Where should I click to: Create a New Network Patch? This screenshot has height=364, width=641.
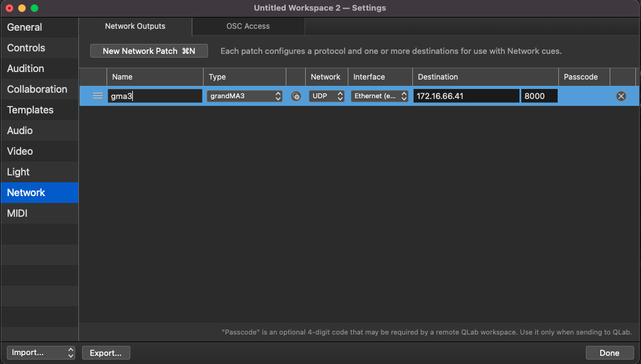point(149,51)
